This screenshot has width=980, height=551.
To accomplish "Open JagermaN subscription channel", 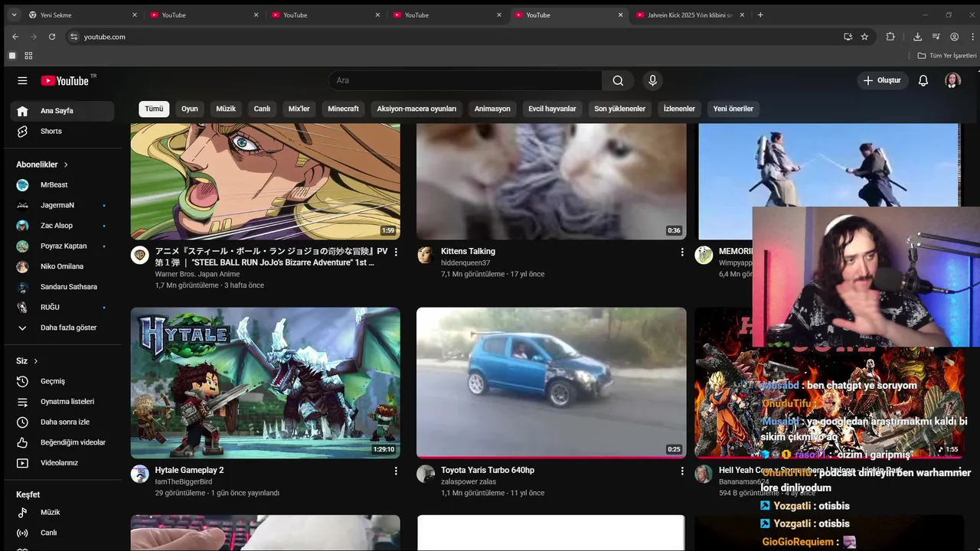I will [x=63, y=205].
